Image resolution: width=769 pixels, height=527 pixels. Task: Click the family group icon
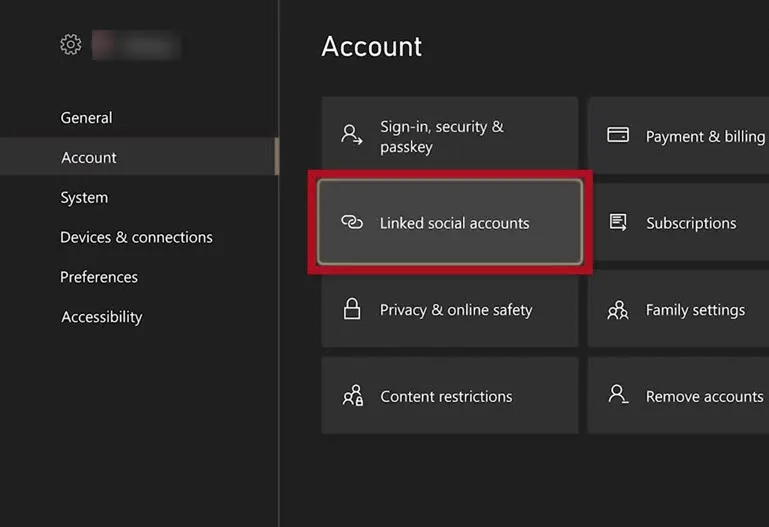pos(618,310)
